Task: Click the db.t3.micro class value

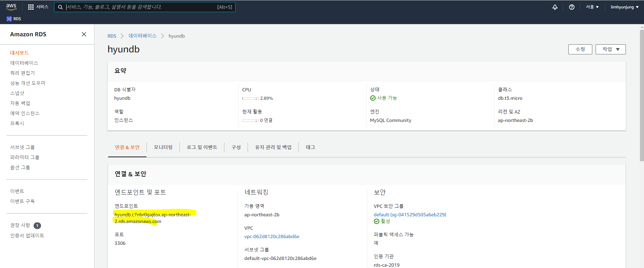Action: click(x=510, y=98)
